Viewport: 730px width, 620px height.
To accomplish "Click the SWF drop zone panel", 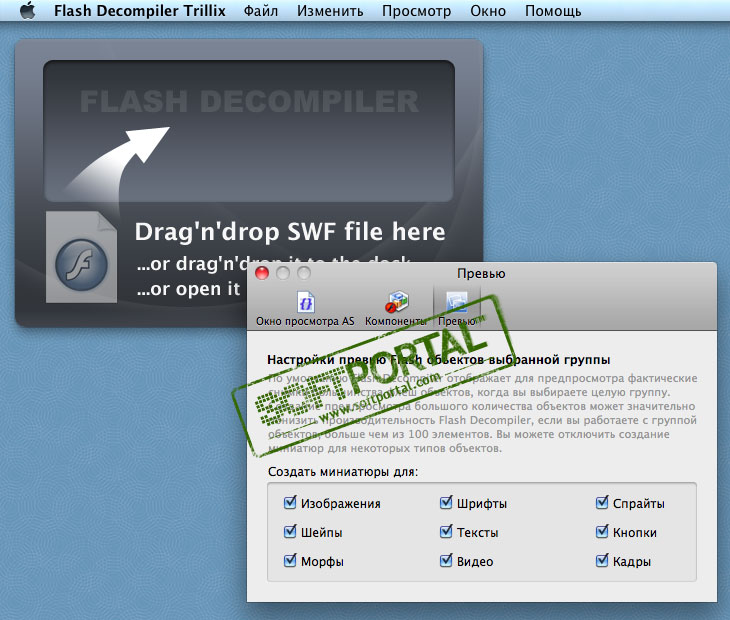I will point(249,131).
